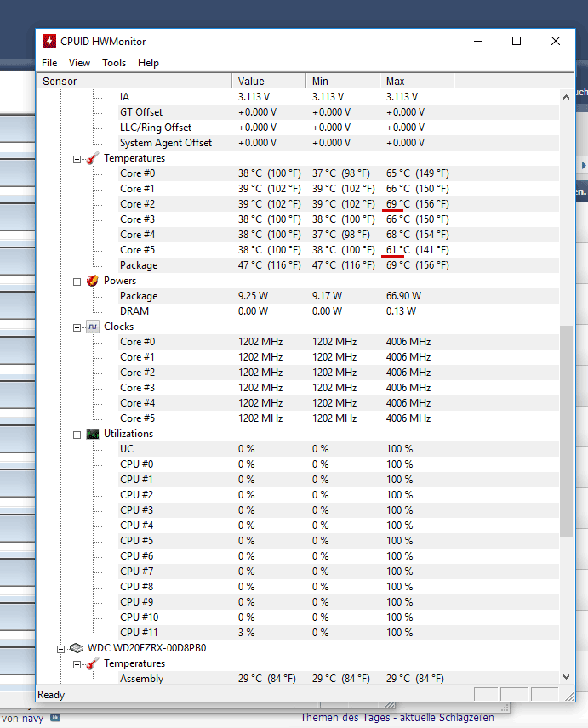Collapse the WDC WD20EZRX-00D8PB0 node
The image size is (588, 728).
point(61,649)
